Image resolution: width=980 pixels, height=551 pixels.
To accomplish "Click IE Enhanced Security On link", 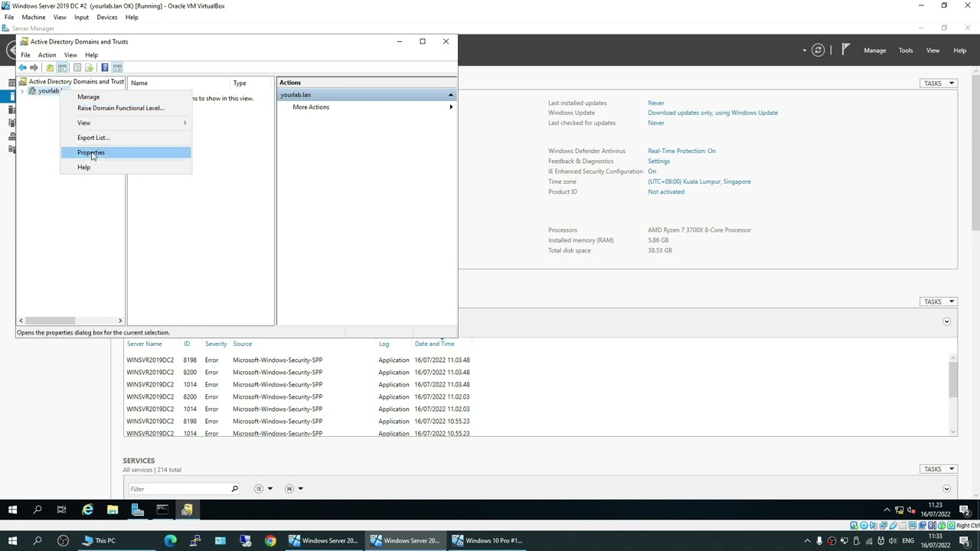I will [x=652, y=171].
